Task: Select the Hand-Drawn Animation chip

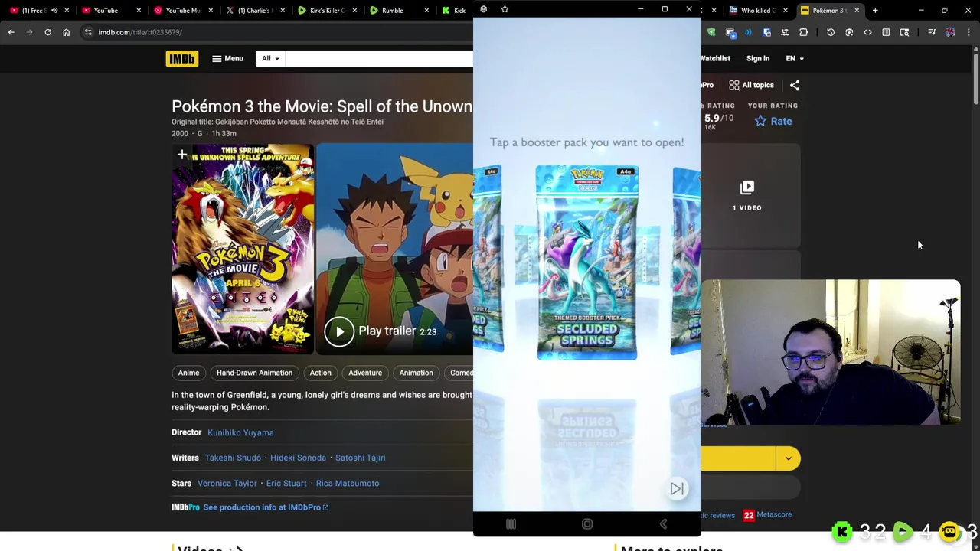Action: 254,373
